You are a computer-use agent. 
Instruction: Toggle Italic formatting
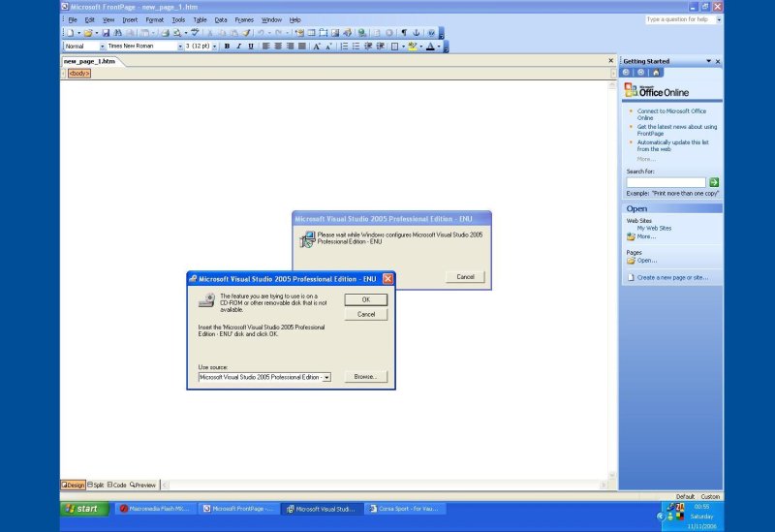(x=238, y=46)
